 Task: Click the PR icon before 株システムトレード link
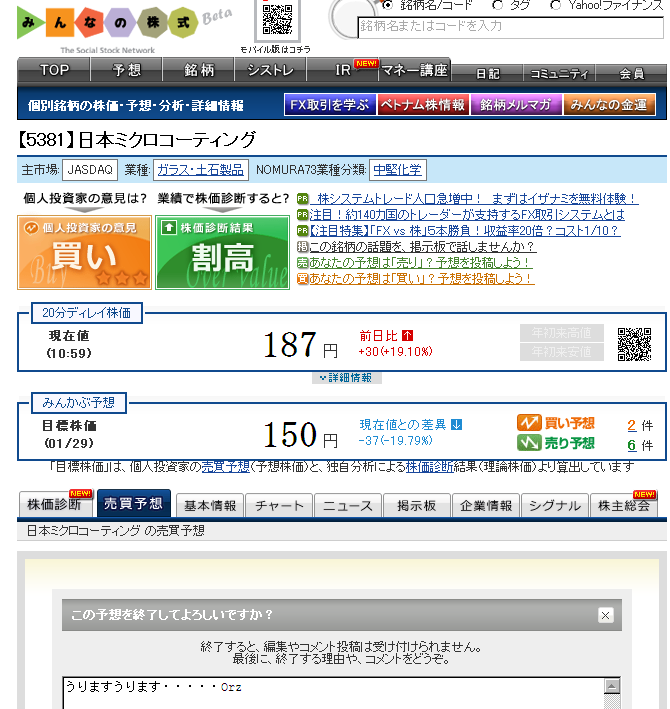click(302, 199)
